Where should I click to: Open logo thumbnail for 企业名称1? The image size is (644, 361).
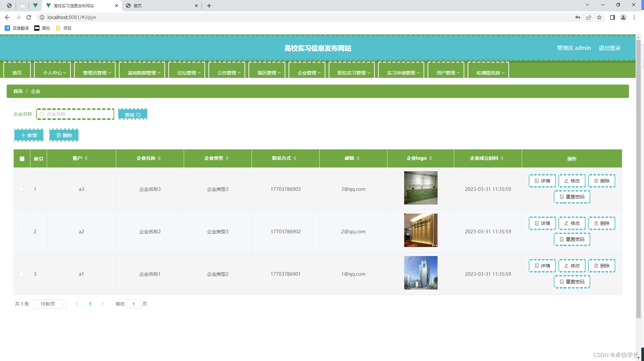(x=421, y=273)
